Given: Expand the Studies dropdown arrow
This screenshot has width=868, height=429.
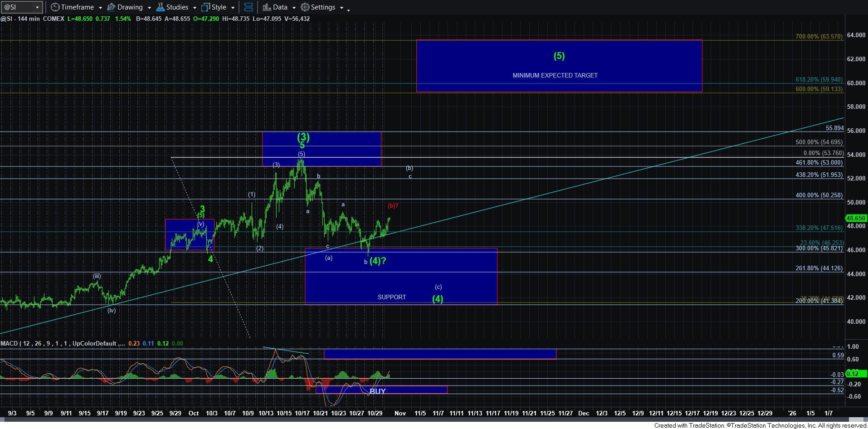Looking at the screenshot, I should [195, 8].
